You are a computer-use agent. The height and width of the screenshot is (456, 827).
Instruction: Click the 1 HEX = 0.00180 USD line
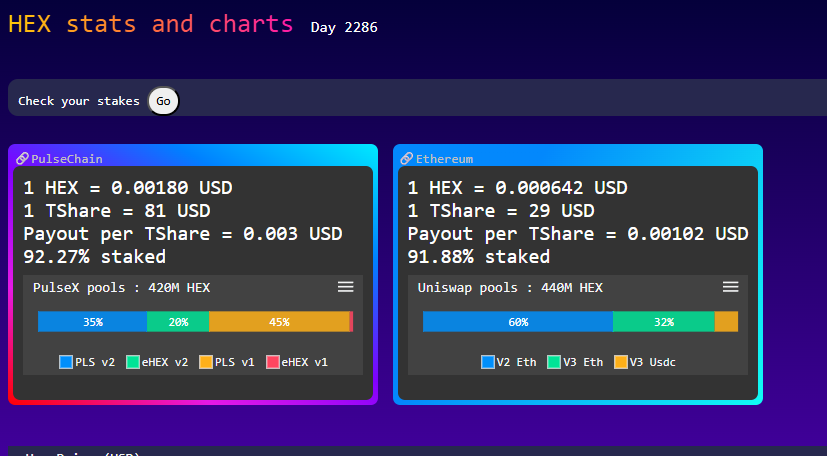pos(128,188)
